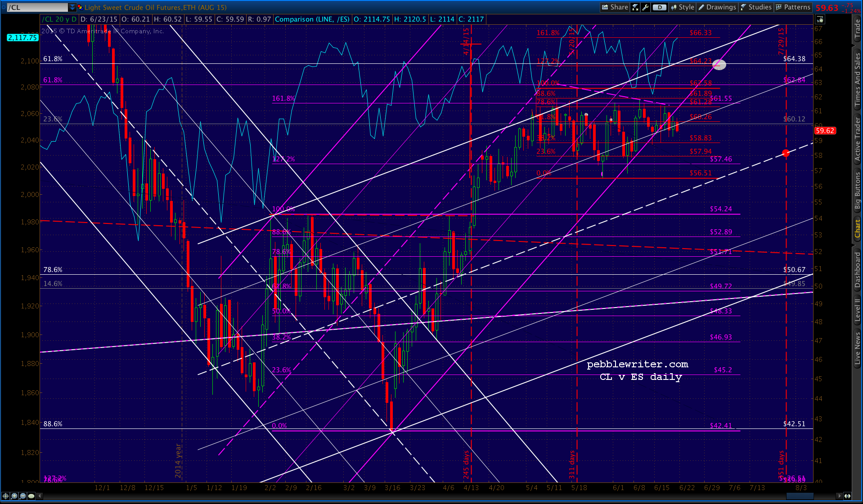This screenshot has height=504, width=863.
Task: Click the scroll right arrow on time axis
Action: [x=839, y=496]
